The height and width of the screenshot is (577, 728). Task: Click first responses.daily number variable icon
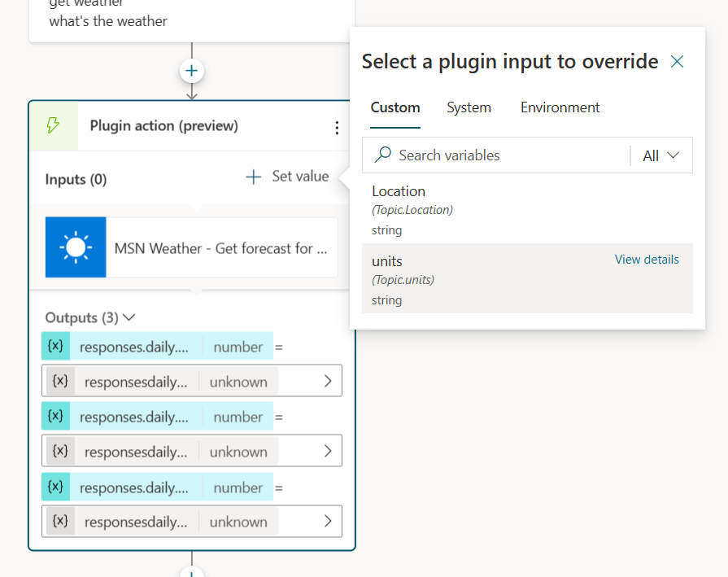click(x=55, y=346)
